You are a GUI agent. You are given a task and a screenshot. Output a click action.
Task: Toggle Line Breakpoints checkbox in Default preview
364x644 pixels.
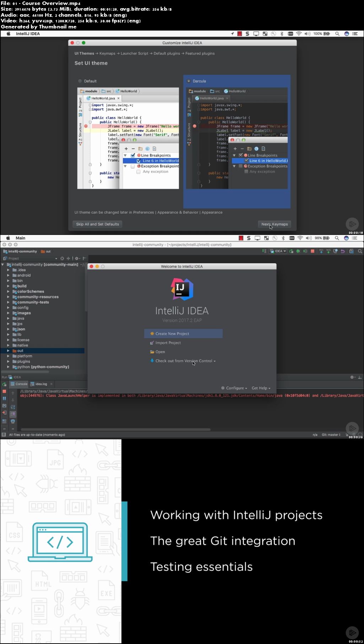pos(133,155)
